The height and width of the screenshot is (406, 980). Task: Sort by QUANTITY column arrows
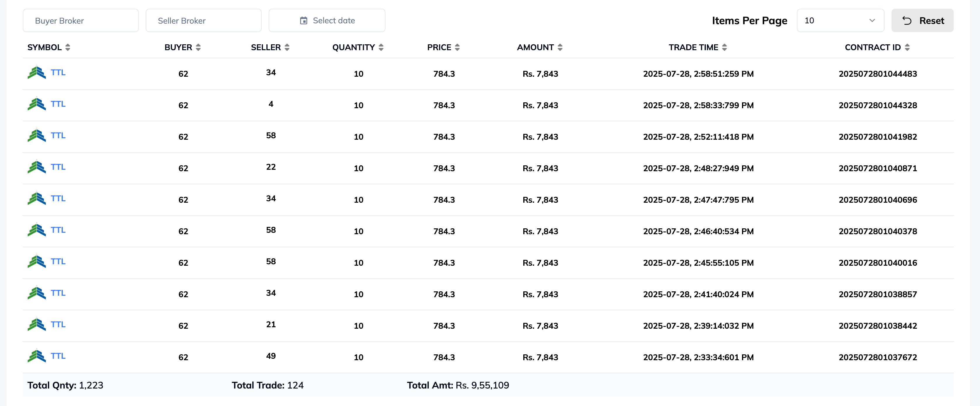click(x=381, y=47)
